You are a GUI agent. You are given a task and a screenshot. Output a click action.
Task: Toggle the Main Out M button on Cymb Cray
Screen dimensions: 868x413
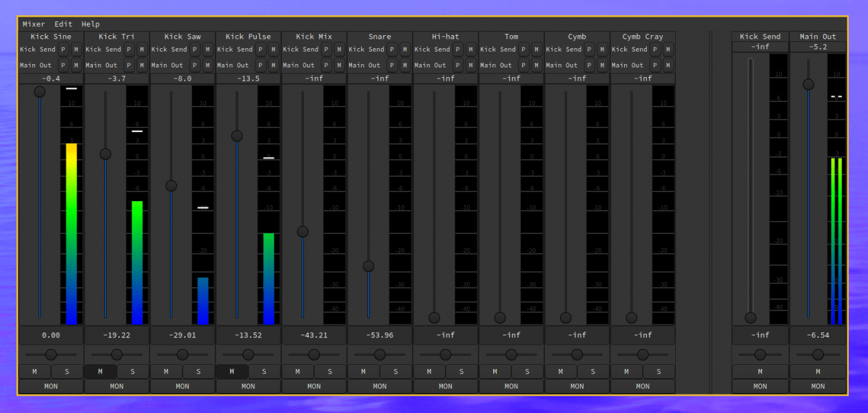(668, 65)
